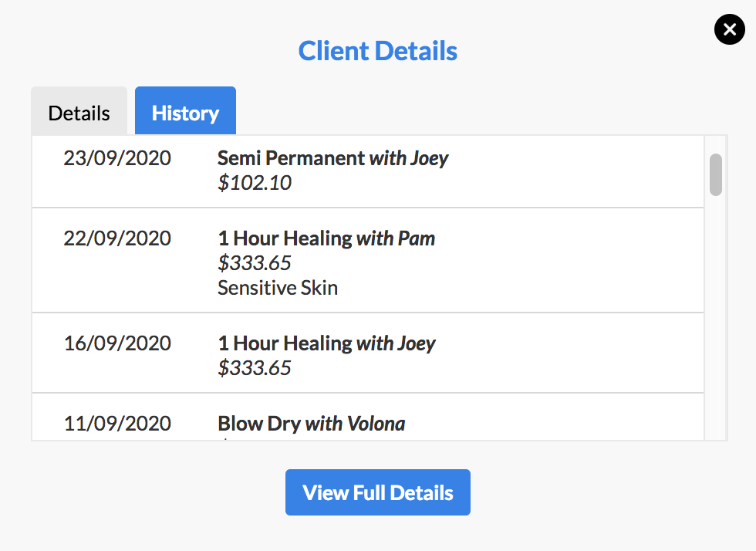Click the View Full Details button
Viewport: 756px width, 551px height.
pos(378,492)
